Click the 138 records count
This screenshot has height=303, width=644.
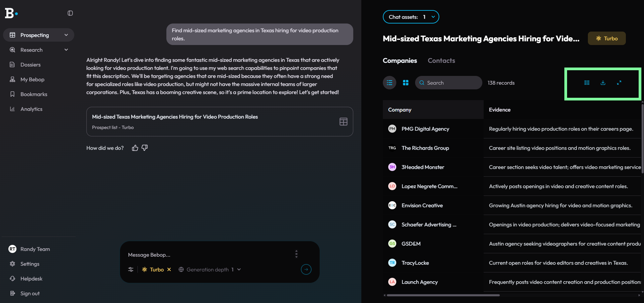[501, 83]
